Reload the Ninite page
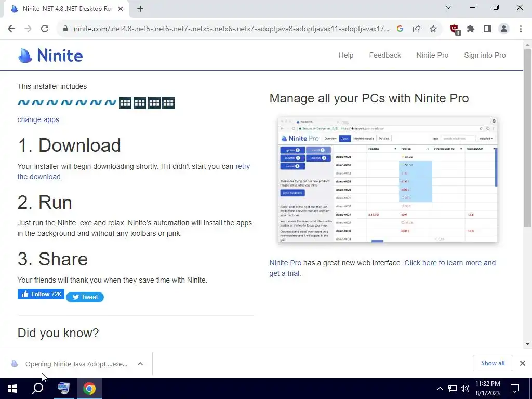The width and height of the screenshot is (532, 399). click(x=45, y=29)
